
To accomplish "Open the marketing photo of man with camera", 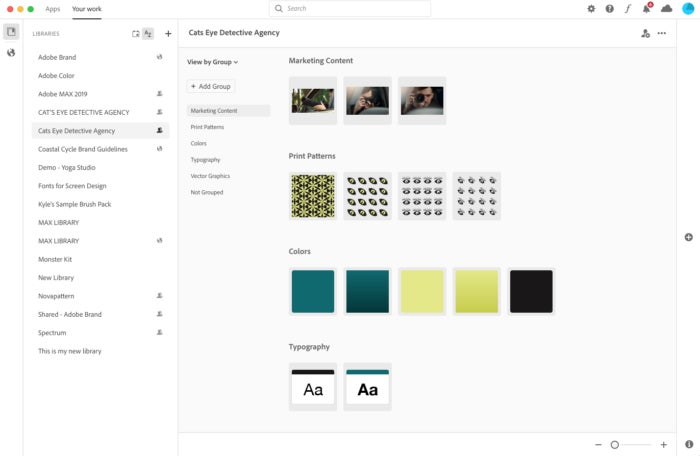I will (422, 100).
